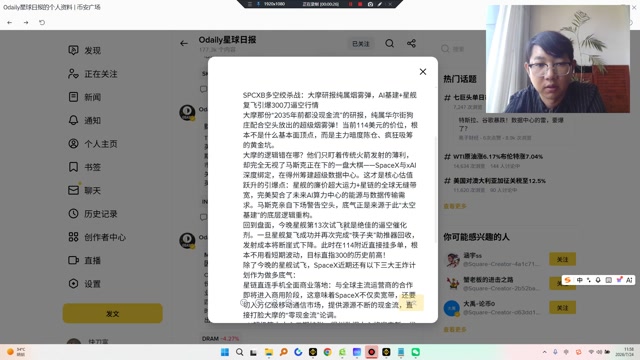The height and width of the screenshot is (360, 640).
Task: Take a screenshot with the recorder camera icon
Action: pyautogui.click(x=370, y=4)
